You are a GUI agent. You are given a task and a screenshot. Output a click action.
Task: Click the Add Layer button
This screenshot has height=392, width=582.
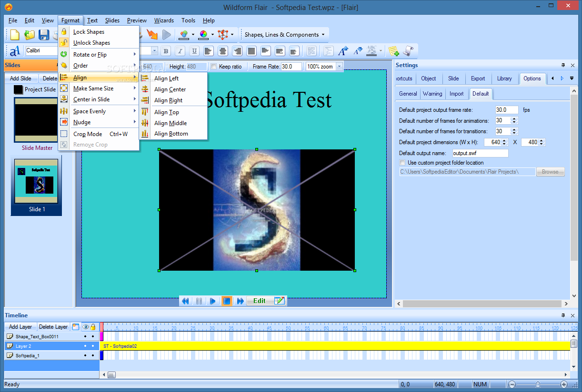click(20, 327)
